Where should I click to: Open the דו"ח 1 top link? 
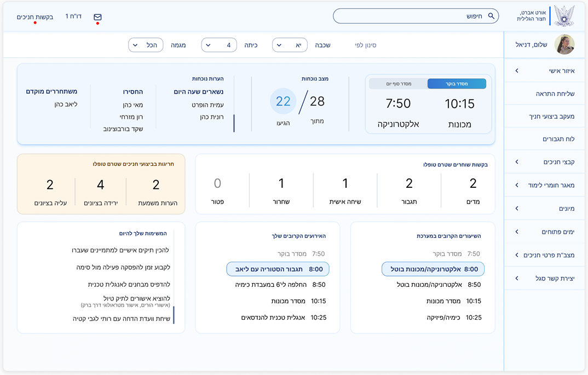click(73, 16)
